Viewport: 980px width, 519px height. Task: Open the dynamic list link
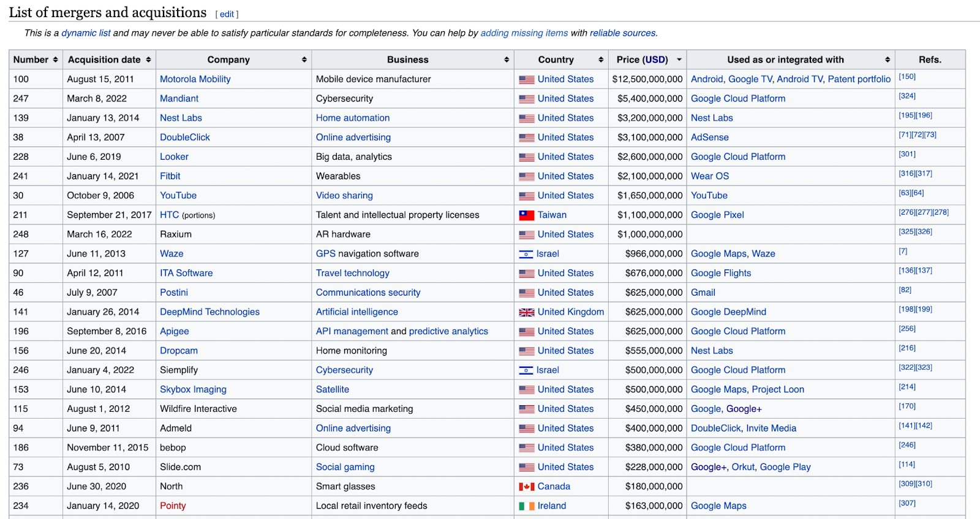click(86, 33)
